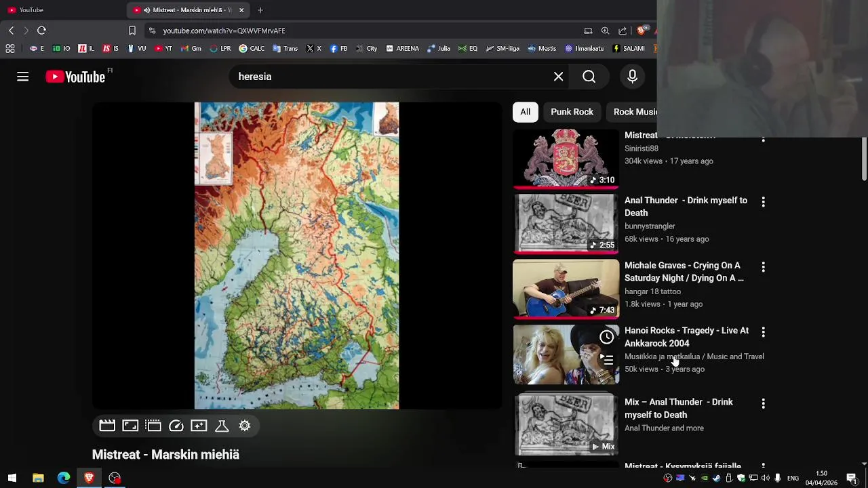Open 'Mix – Anal Thunder' playlist
Image resolution: width=868 pixels, height=488 pixels.
pos(678,408)
